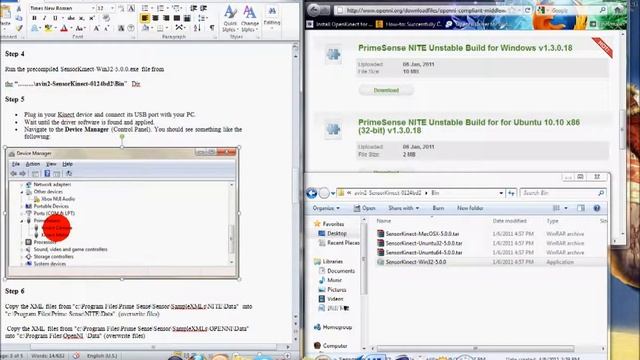Apply paragraph shading fill
Viewport: 640px width, 360px height.
pos(146,28)
